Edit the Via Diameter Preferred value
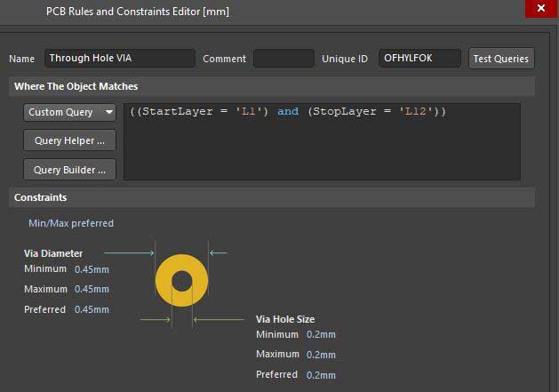559x392 pixels. 92,310
